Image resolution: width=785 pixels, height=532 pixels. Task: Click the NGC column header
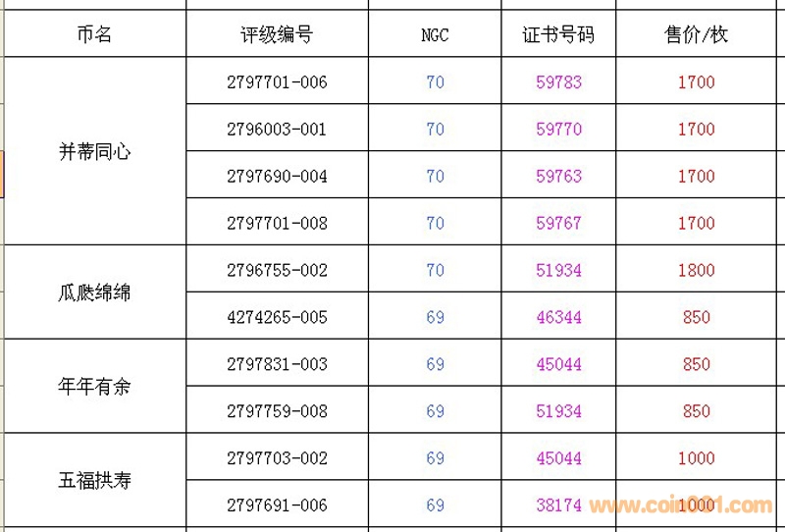point(435,35)
